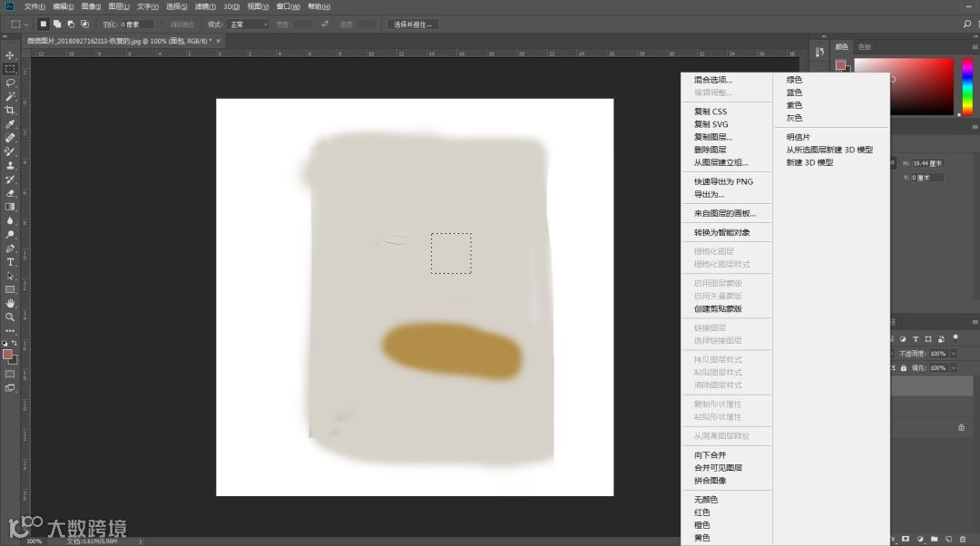This screenshot has height=546, width=980.
Task: Select the Horizontal Type tool
Action: (x=10, y=262)
